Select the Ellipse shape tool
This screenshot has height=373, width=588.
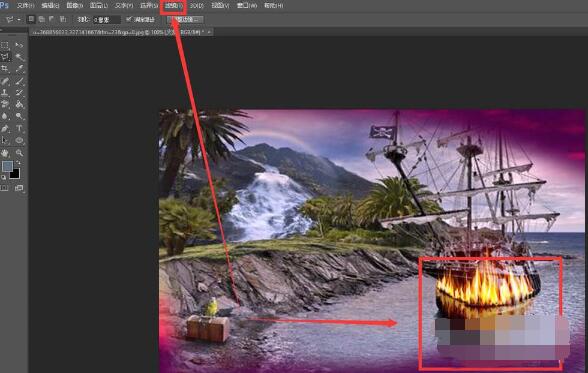pos(19,140)
